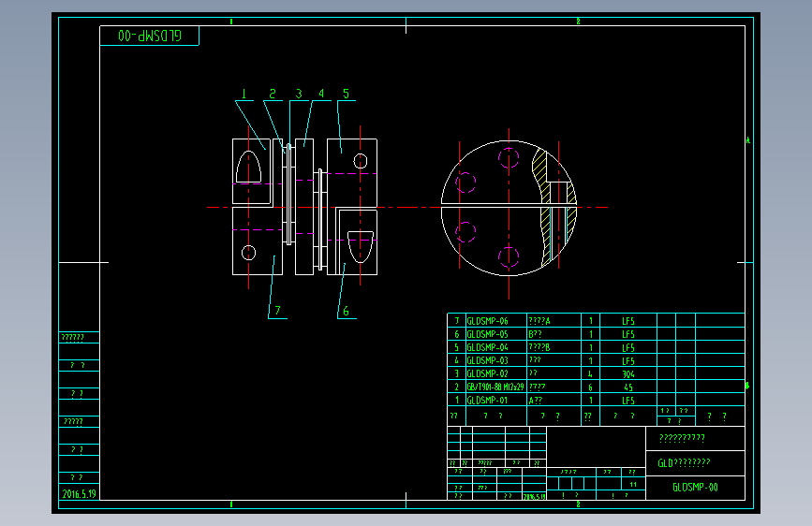Select part number GLDSMP-06 in parts list
Viewport: 812px width, 526px height.
(487, 321)
